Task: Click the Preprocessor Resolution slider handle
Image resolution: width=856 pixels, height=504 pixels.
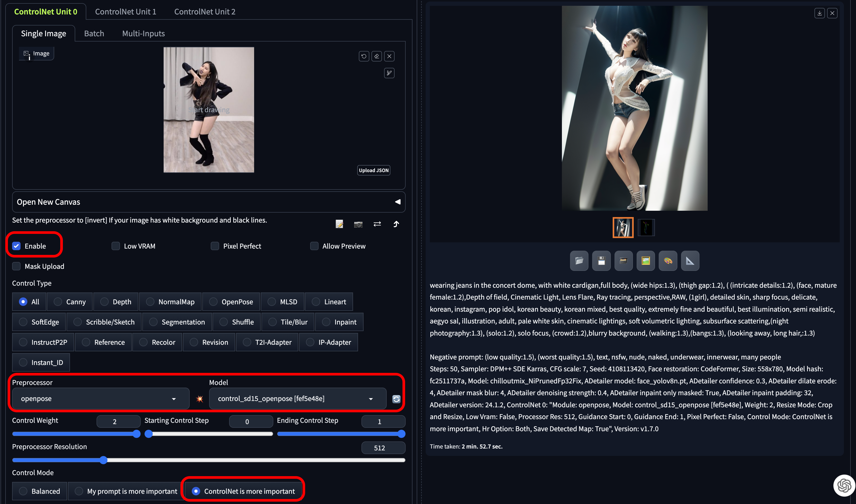Action: coord(103,460)
